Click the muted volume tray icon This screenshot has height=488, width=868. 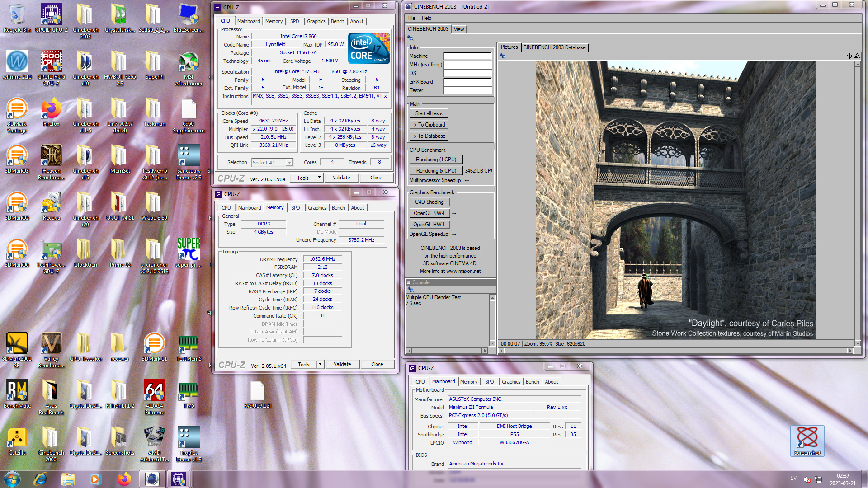click(807, 479)
